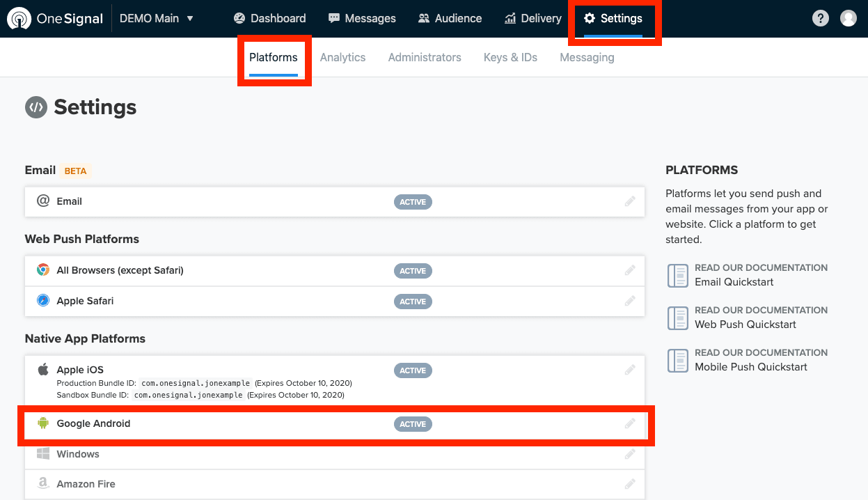Select the Amazon Fire platform label
The image size is (868, 500).
pos(86,484)
